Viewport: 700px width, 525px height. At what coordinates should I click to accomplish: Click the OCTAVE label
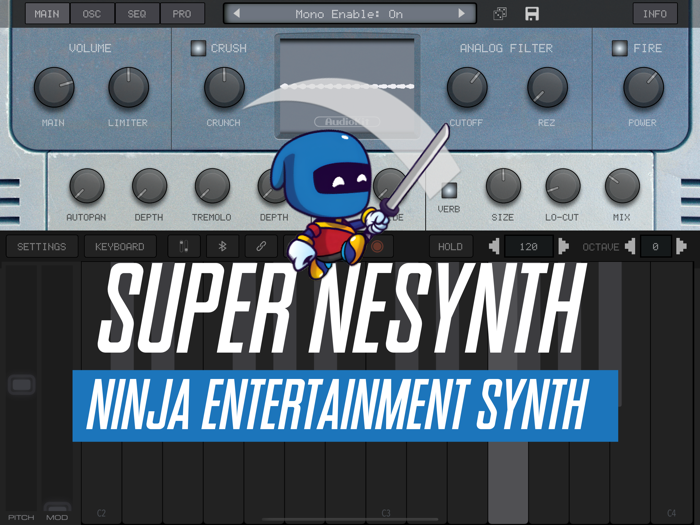pyautogui.click(x=601, y=247)
